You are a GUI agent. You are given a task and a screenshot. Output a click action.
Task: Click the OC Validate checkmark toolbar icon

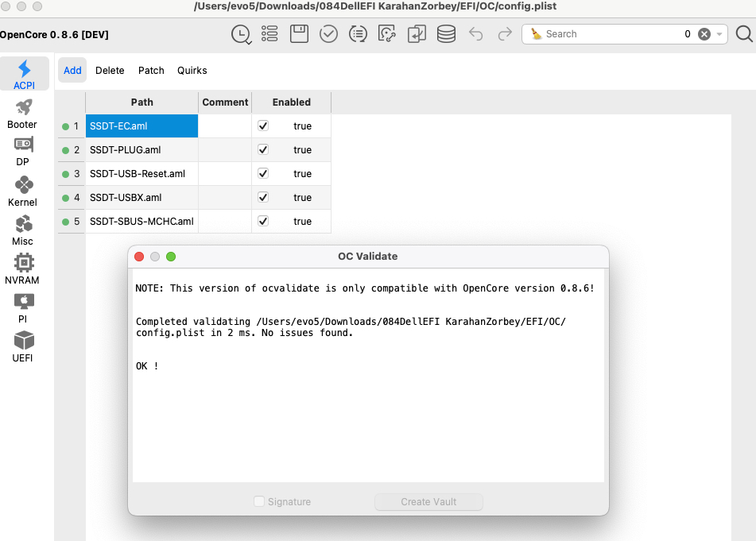[x=328, y=34]
